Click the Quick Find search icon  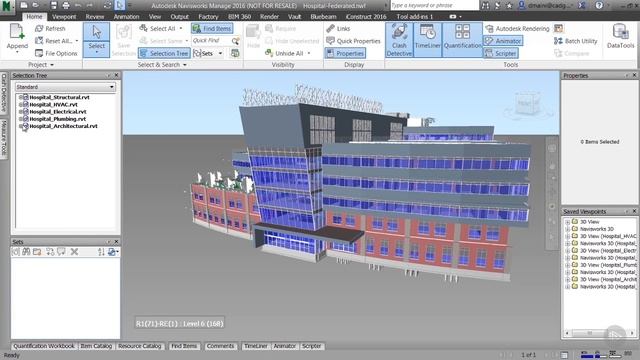coord(236,41)
